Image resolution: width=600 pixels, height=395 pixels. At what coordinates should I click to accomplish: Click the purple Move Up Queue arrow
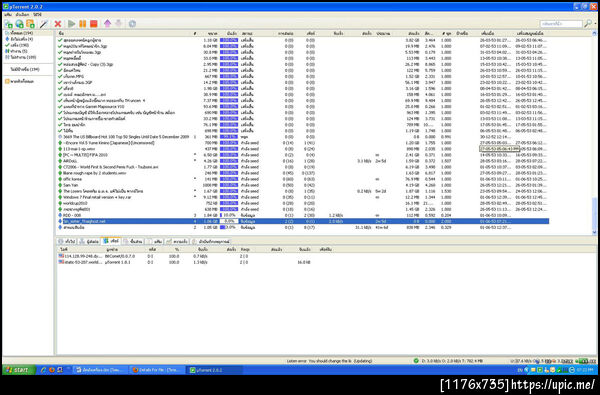[107, 24]
